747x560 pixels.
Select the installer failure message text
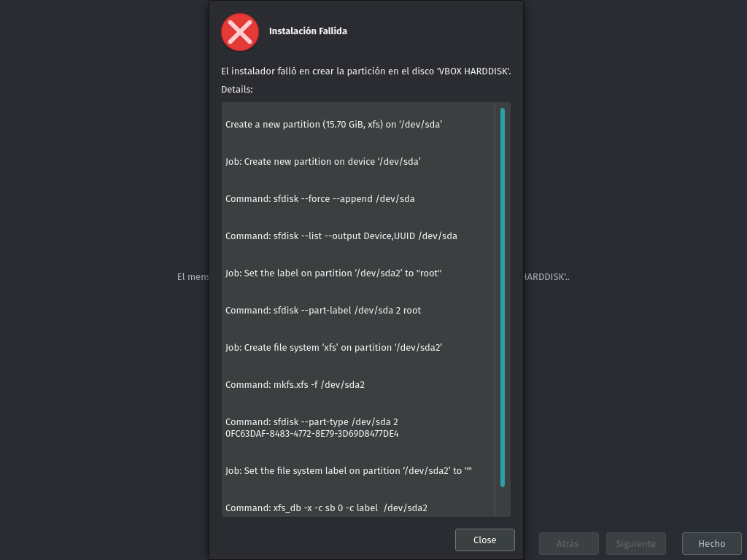[364, 71]
